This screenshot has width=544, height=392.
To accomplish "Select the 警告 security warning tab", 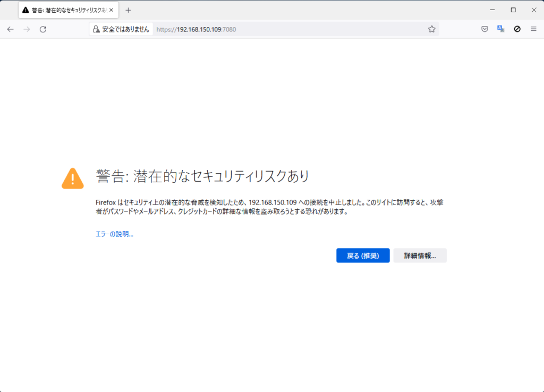I will 64,10.
